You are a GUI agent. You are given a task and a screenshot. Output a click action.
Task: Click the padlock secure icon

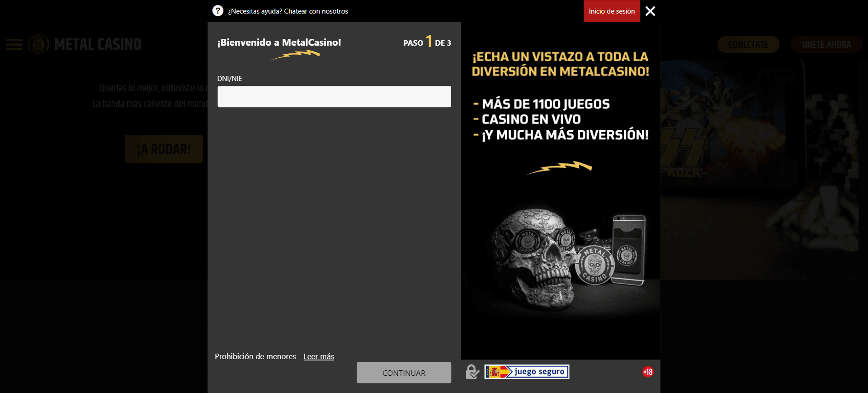pyautogui.click(x=472, y=372)
